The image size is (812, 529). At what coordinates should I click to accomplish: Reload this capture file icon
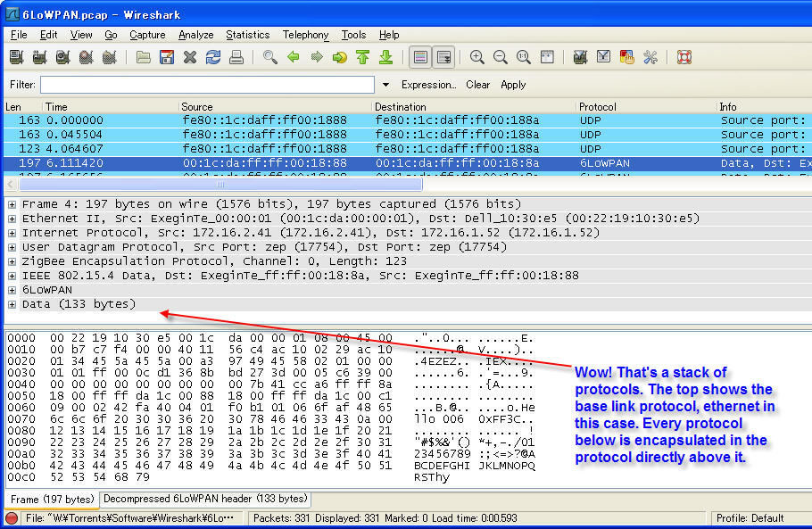[x=213, y=57]
